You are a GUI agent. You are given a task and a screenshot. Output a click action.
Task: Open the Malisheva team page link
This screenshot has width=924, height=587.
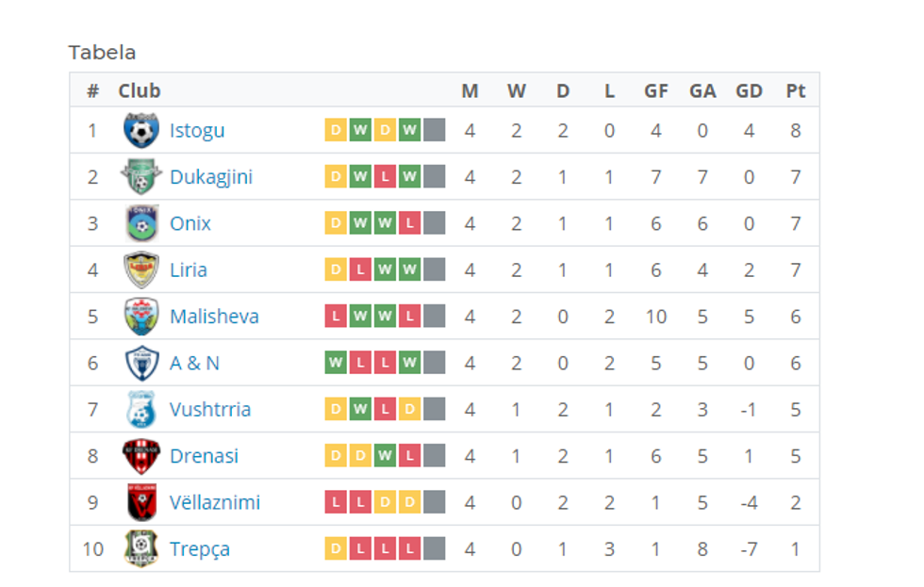point(214,316)
